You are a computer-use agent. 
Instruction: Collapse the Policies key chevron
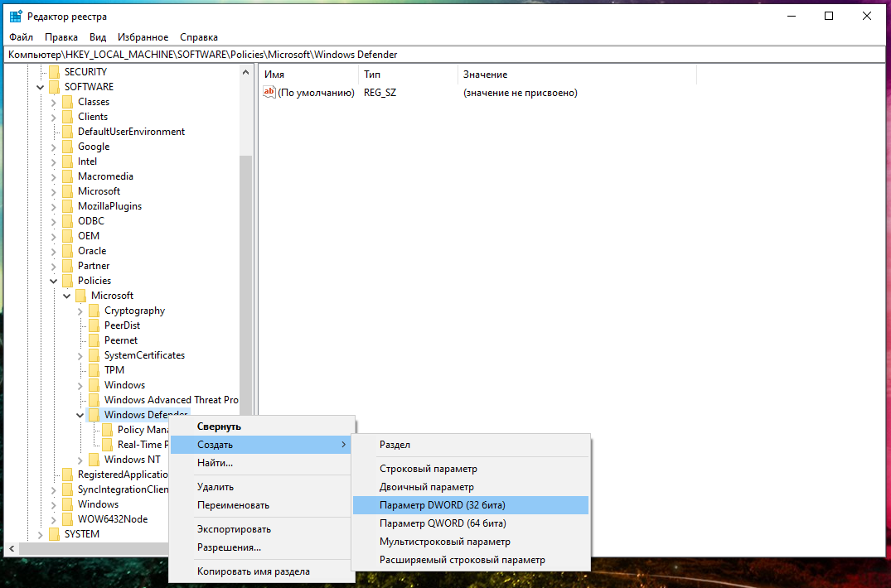(54, 281)
